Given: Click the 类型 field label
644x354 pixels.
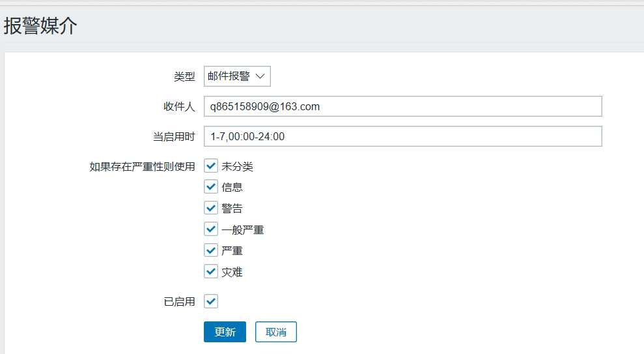Looking at the screenshot, I should click(184, 76).
